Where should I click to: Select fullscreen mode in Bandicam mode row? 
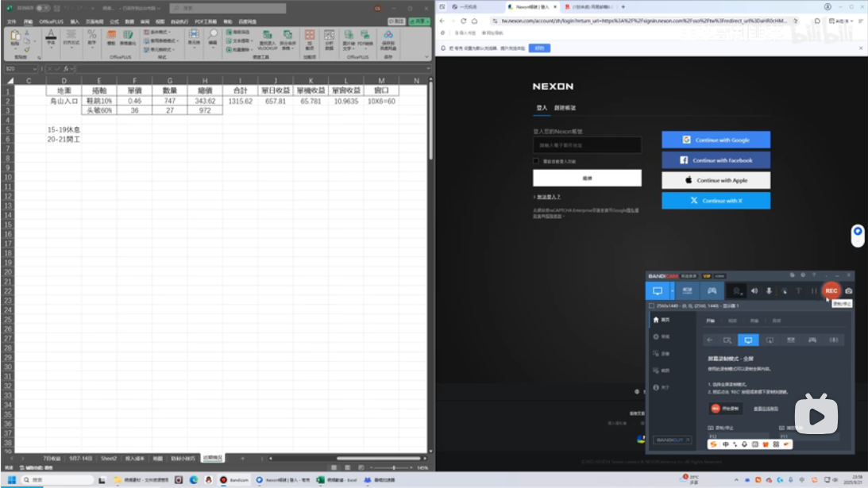pos(748,340)
